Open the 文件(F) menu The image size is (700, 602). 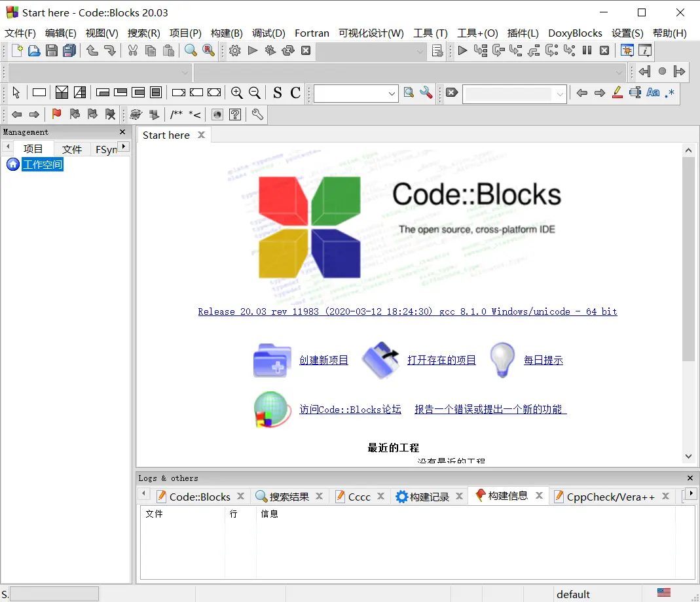pos(20,33)
